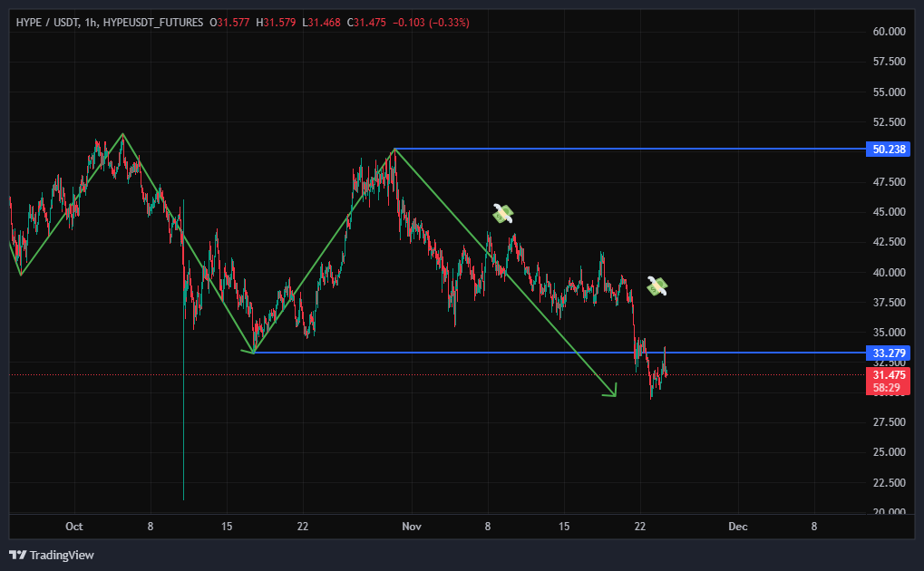This screenshot has height=571, width=924.
Task: Click the Nov label on the time axis
Action: 411,526
